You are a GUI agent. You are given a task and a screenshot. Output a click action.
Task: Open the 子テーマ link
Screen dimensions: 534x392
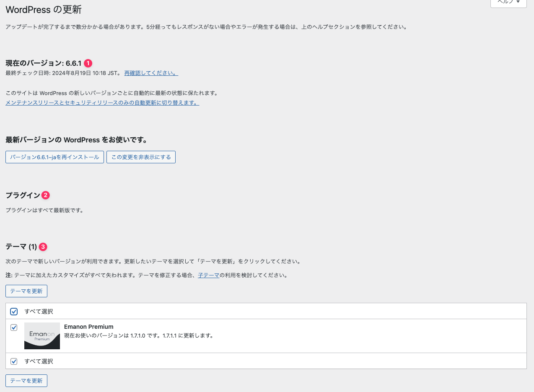(x=208, y=276)
